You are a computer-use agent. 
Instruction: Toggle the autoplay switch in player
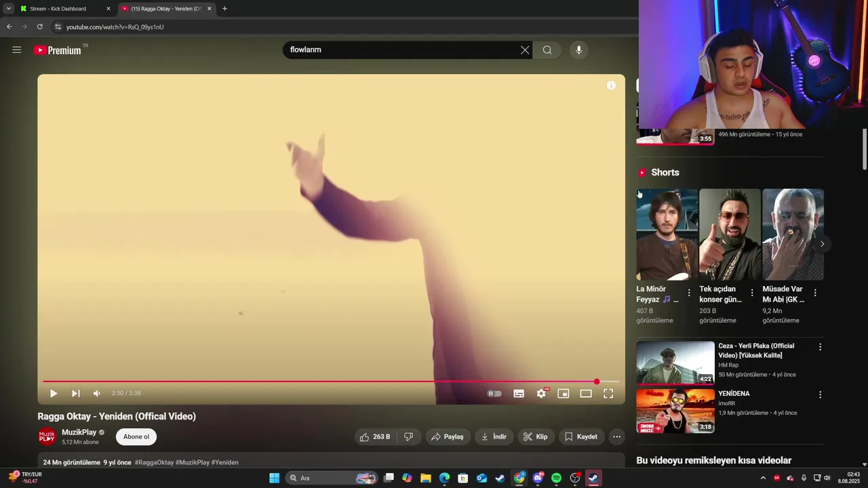[494, 393]
